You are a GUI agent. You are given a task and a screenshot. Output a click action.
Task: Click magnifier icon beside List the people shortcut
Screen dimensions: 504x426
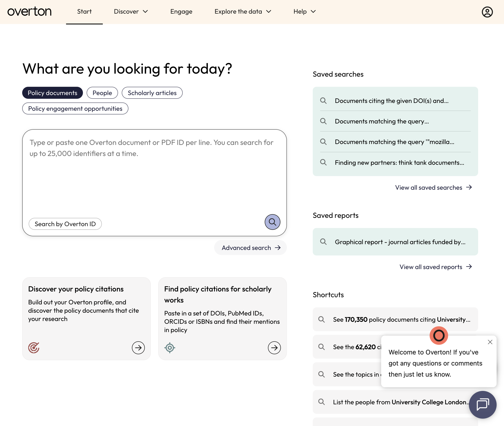pyautogui.click(x=321, y=402)
